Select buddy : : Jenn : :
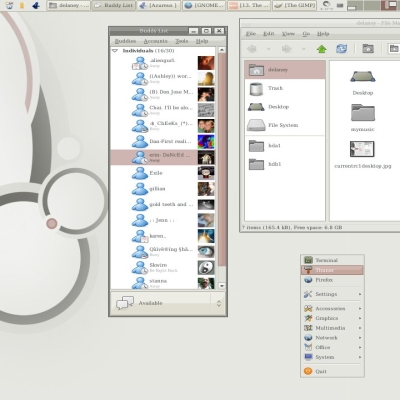This screenshot has width=400, height=400. (163, 220)
